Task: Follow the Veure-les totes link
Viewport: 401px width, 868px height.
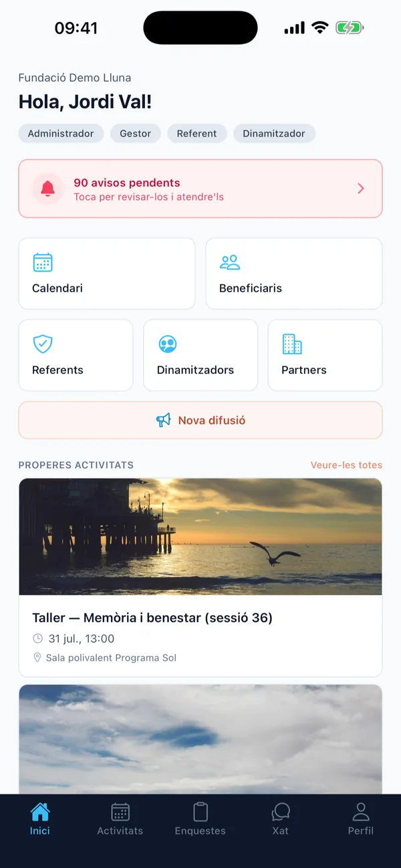Action: tap(346, 465)
